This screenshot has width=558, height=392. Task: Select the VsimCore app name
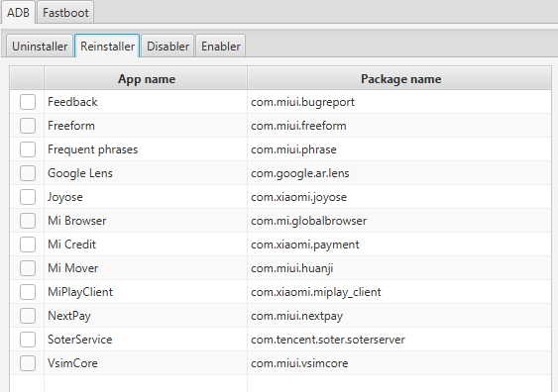pos(72,363)
